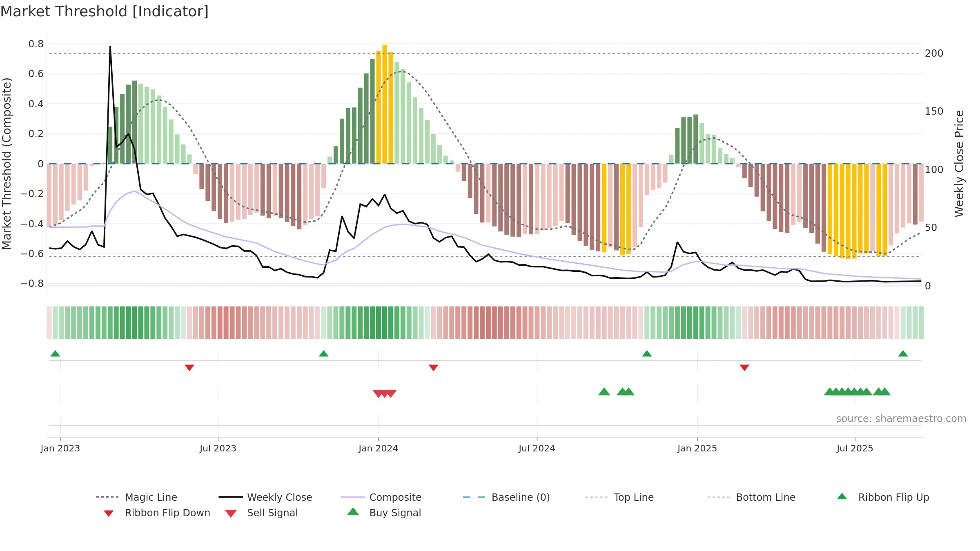Toggle the Composite legend entry

pos(381,497)
